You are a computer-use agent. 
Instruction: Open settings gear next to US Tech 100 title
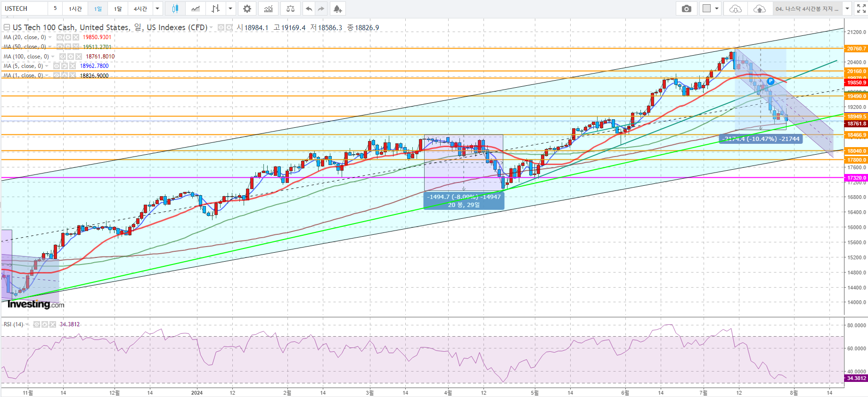coord(229,28)
